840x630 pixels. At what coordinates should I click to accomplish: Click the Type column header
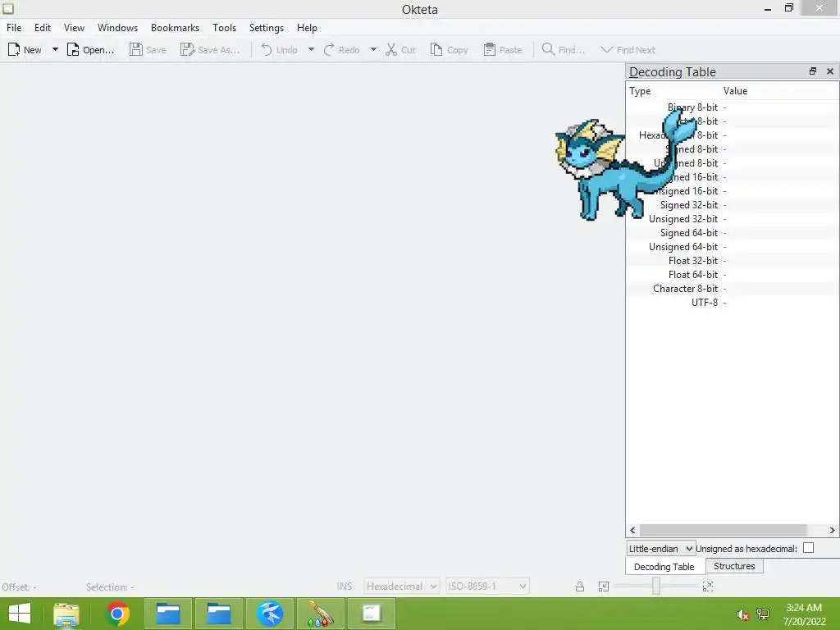pyautogui.click(x=673, y=91)
